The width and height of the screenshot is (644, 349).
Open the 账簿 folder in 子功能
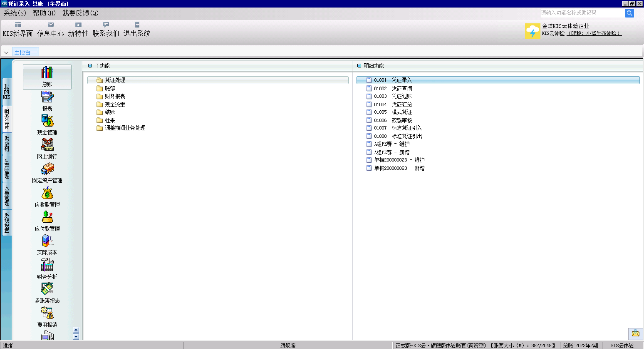pos(110,89)
